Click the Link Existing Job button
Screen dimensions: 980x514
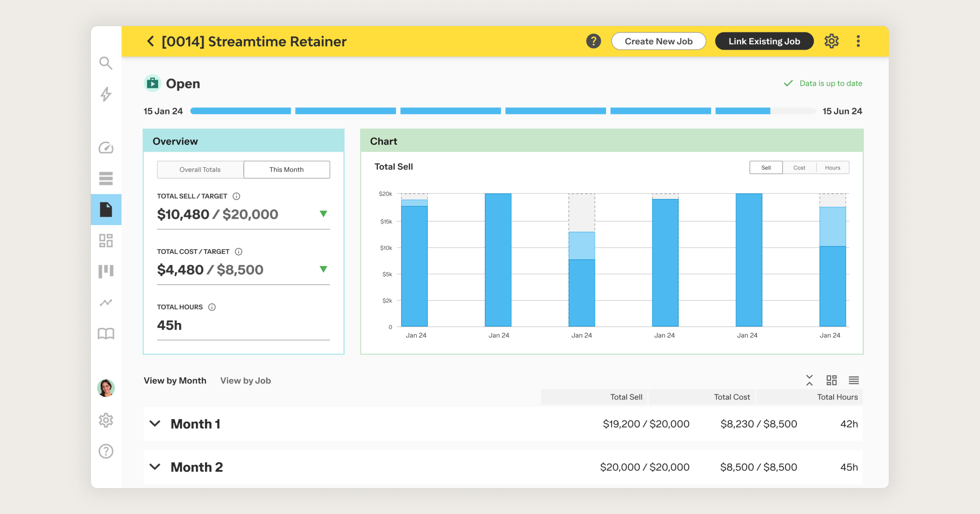(x=764, y=41)
